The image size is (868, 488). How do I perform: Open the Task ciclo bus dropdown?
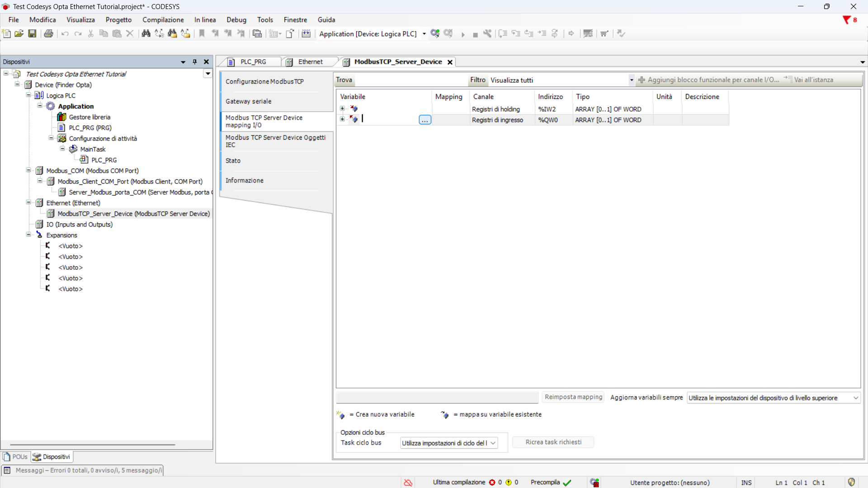493,443
